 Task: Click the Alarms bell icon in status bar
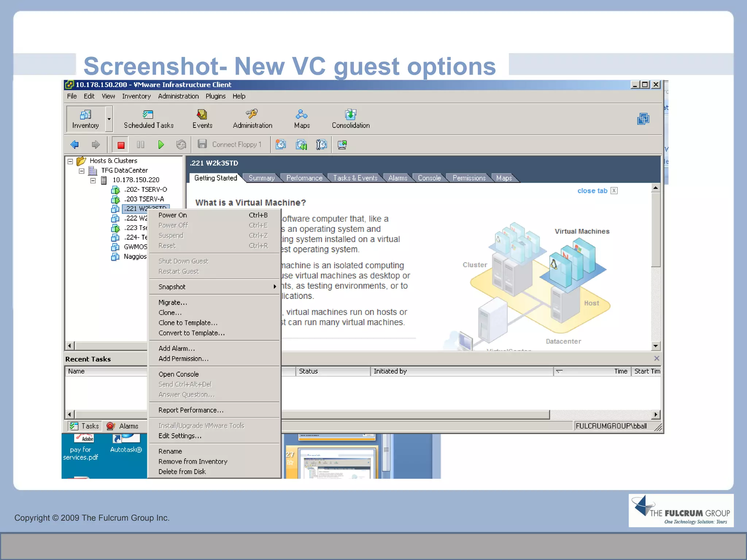111,426
